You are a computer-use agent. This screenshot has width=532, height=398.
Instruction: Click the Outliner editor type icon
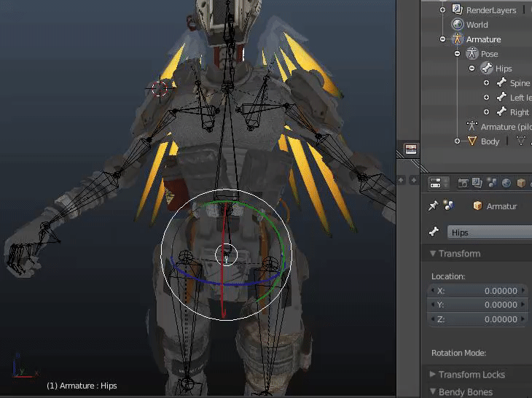[411, 149]
